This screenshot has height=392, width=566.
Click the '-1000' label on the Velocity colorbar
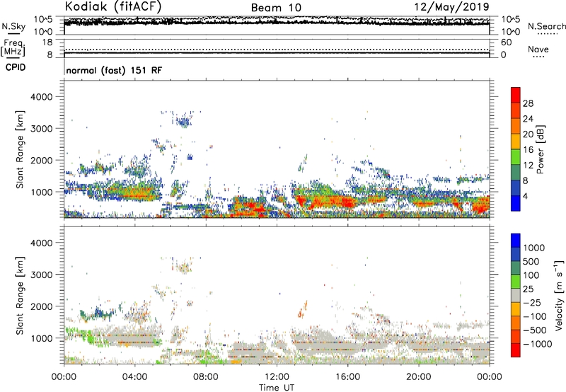[538, 344]
